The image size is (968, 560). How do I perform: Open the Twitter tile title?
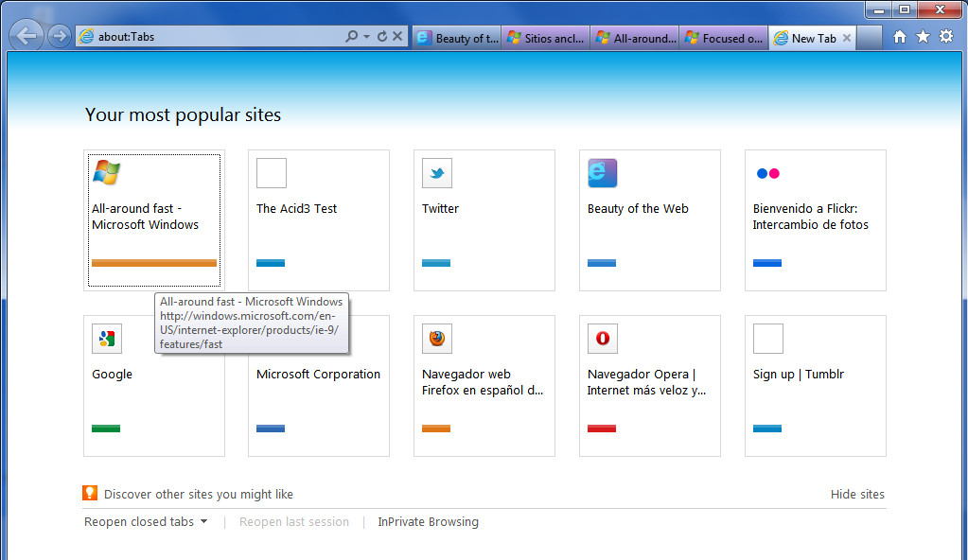point(440,209)
